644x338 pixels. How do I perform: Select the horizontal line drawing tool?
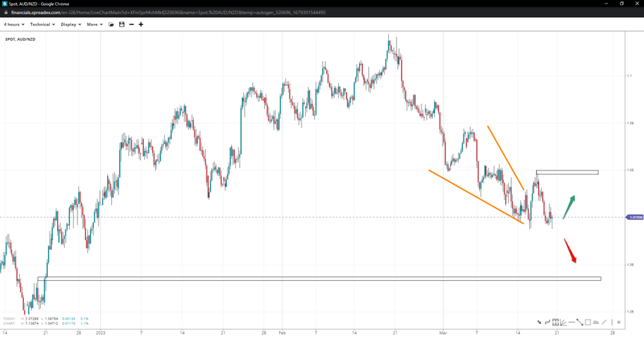(571, 323)
